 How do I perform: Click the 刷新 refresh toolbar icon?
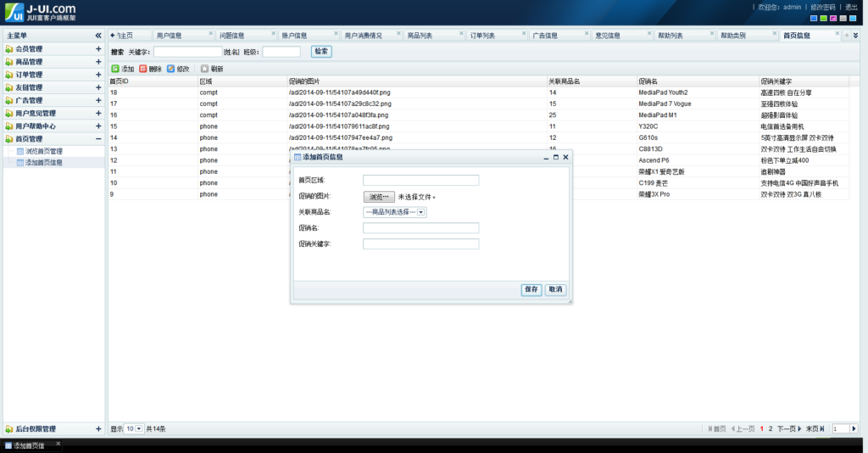(204, 69)
